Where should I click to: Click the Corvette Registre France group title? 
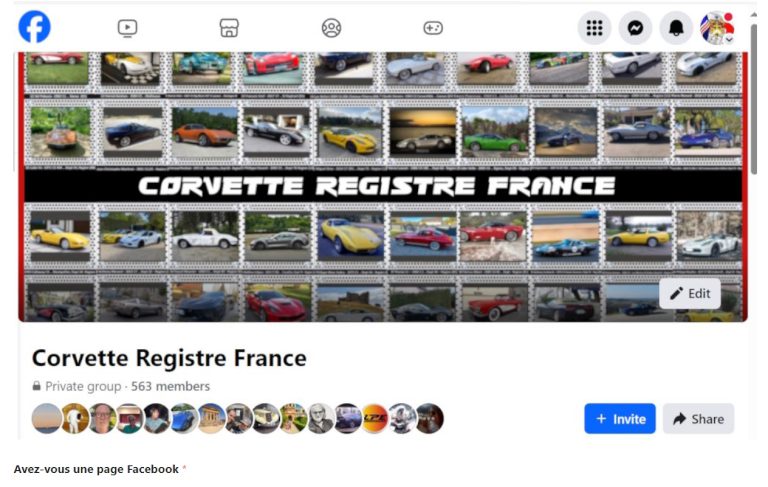click(169, 358)
